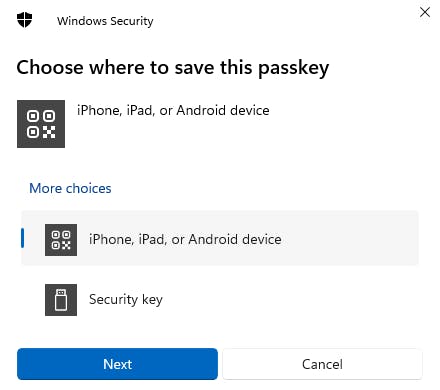This screenshot has width=440, height=390.
Task: Pick the mobile device QR option in More choices
Action: tap(220, 238)
